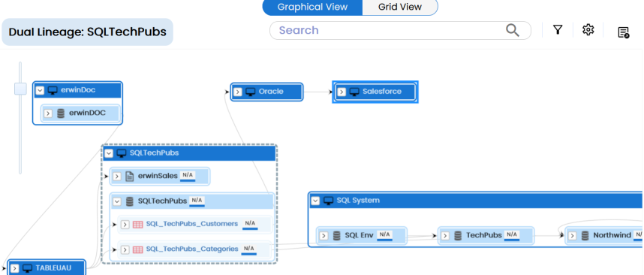Screen dimensions: 644x275
Task: Click the search magnifier icon
Action: point(512,30)
